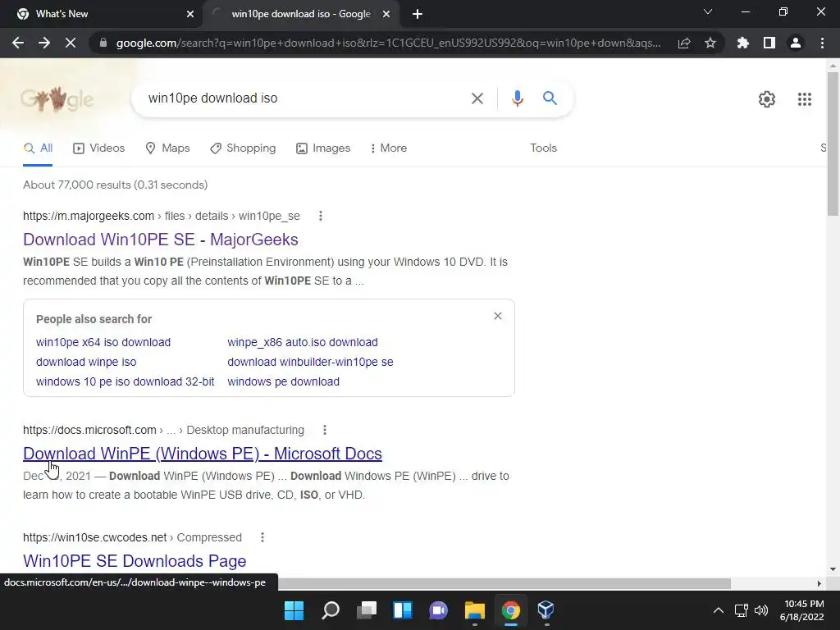This screenshot has height=630, width=840.
Task: Select the All results tab
Action: tap(38, 148)
